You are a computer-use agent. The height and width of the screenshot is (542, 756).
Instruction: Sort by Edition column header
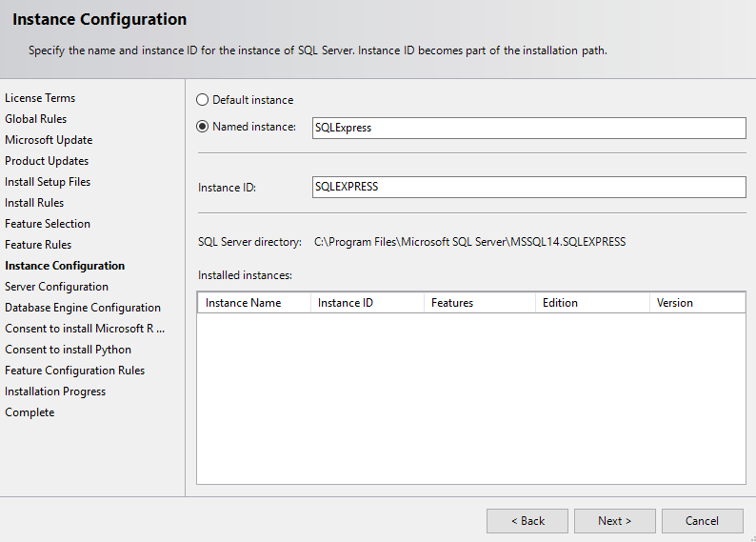pos(592,303)
